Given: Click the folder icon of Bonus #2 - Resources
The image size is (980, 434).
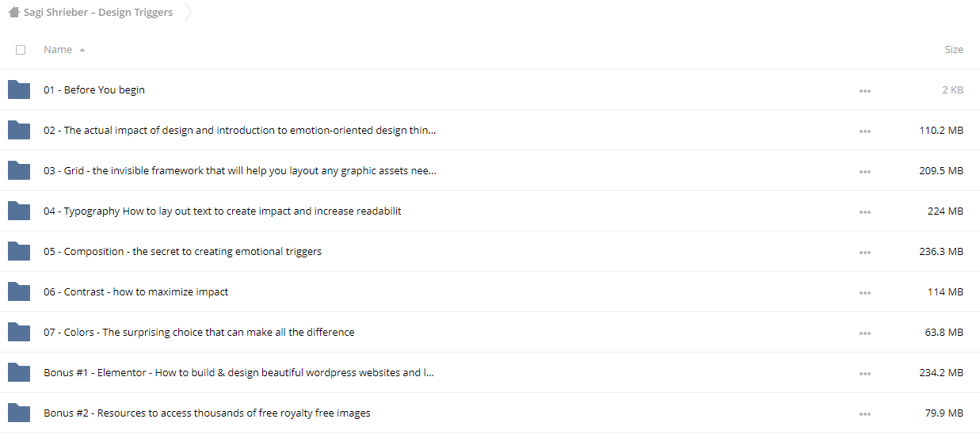Looking at the screenshot, I should (19, 413).
